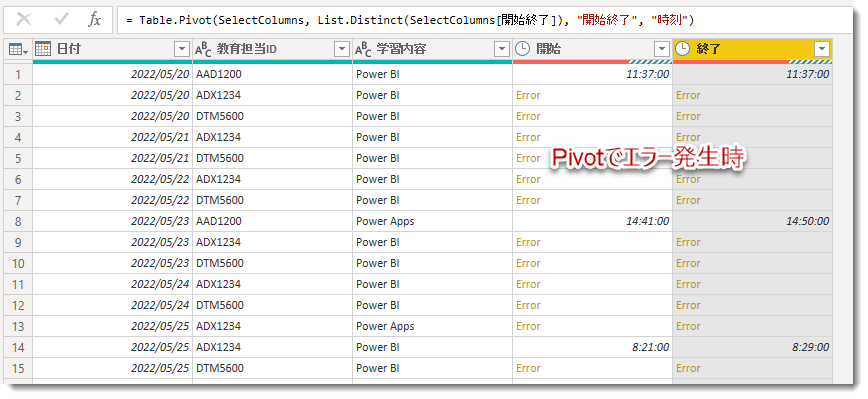Screen dimensions: 868x399
Task: Click the clock type icon of 開始 column
Action: 522,49
